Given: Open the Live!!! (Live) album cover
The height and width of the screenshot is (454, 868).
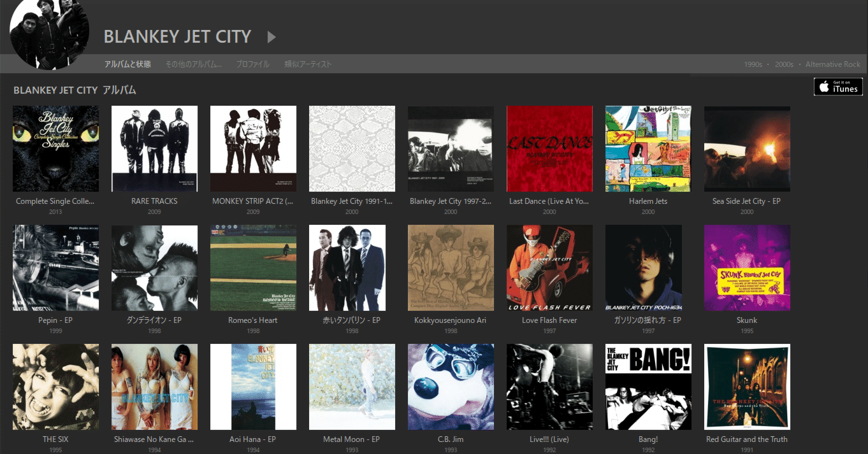Looking at the screenshot, I should pos(549,387).
